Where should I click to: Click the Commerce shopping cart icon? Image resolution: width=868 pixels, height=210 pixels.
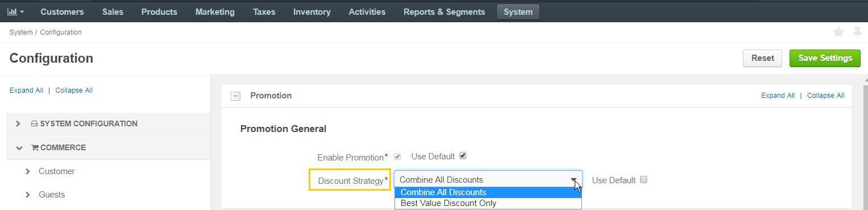coord(35,147)
